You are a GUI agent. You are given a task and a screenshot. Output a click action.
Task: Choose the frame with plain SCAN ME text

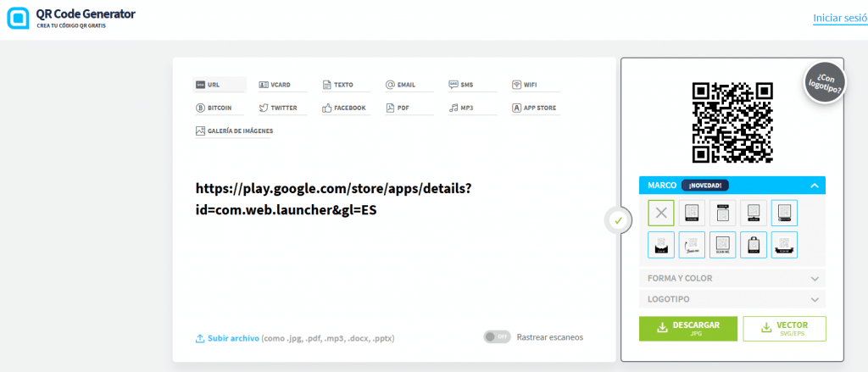tap(723, 245)
